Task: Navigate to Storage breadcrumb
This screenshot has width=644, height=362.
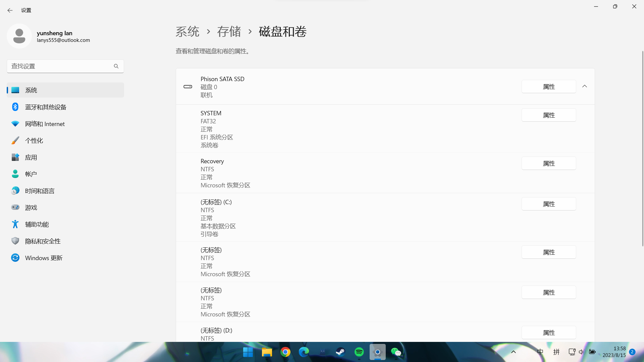Action: (229, 32)
